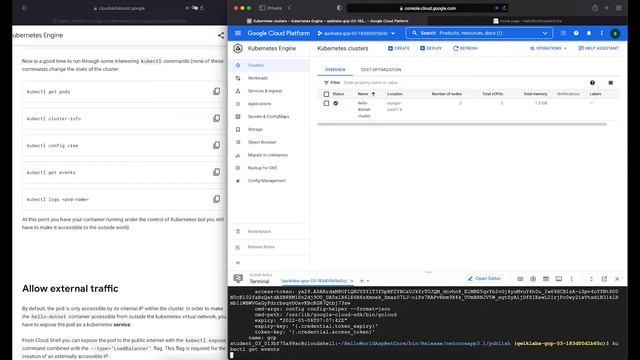Image resolution: width=640 pixels, height=360 pixels.
Task: Collapse the Kubernetes Engine side navigation
Action: click(x=238, y=263)
